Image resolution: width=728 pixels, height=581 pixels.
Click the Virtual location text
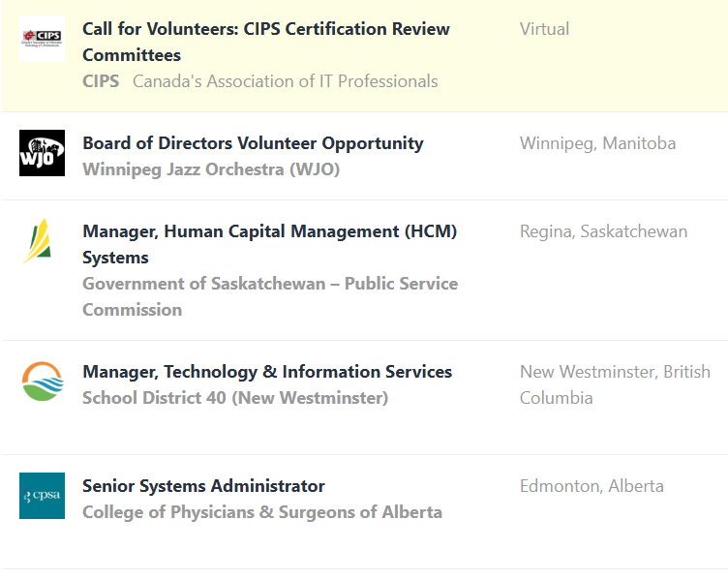click(544, 29)
